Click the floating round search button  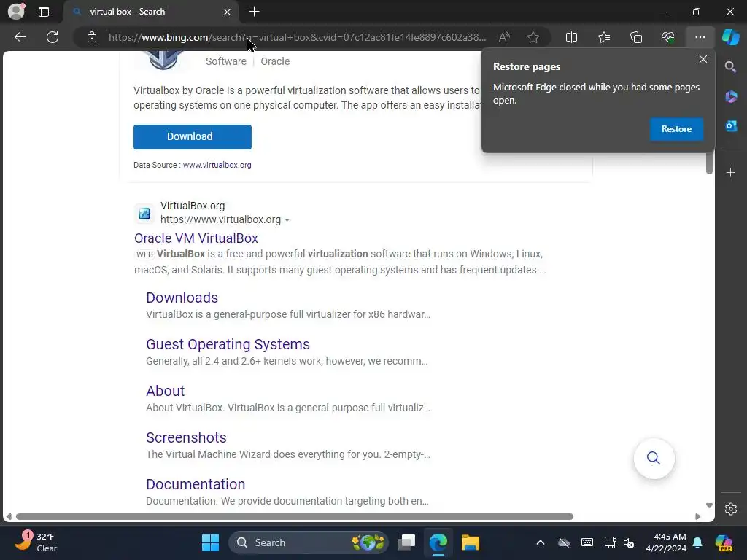click(x=654, y=458)
